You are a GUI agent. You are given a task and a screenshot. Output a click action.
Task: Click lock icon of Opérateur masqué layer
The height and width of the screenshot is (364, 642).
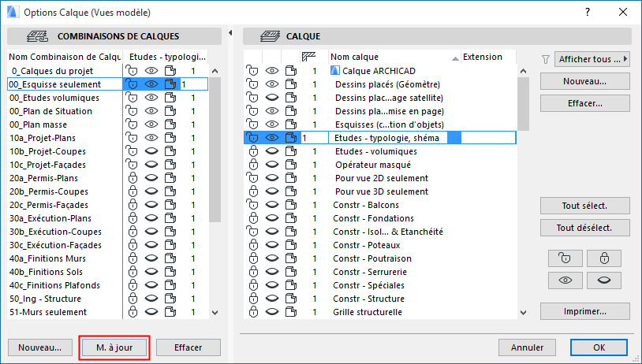tap(253, 165)
